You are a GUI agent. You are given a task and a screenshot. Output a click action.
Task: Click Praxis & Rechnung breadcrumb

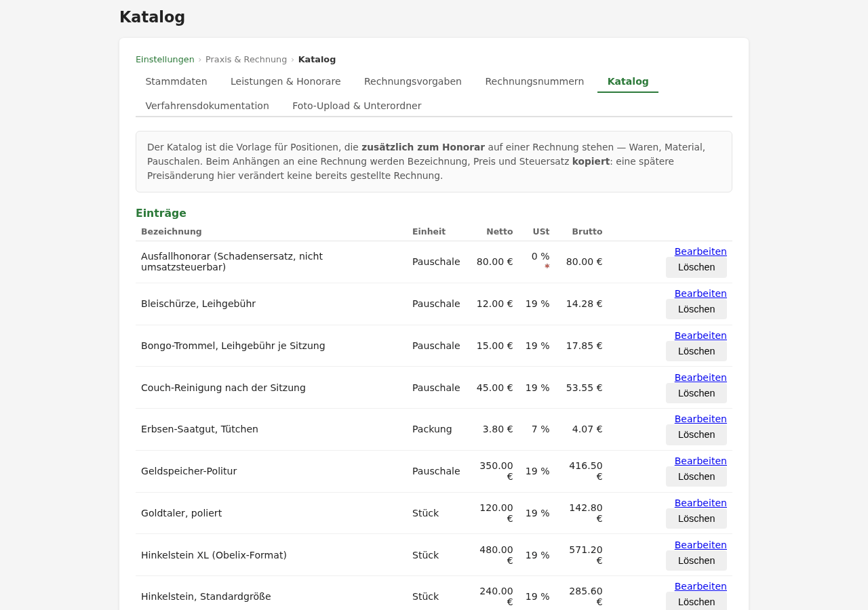246,59
